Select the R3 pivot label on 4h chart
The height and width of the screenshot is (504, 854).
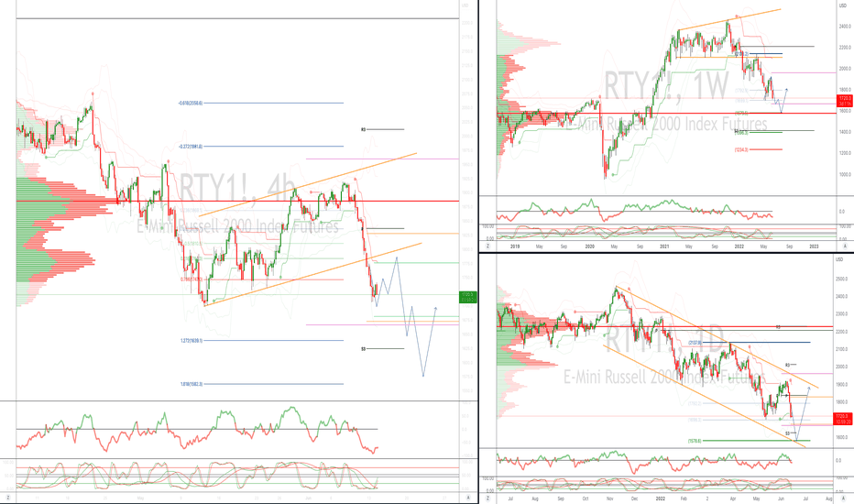pos(363,130)
